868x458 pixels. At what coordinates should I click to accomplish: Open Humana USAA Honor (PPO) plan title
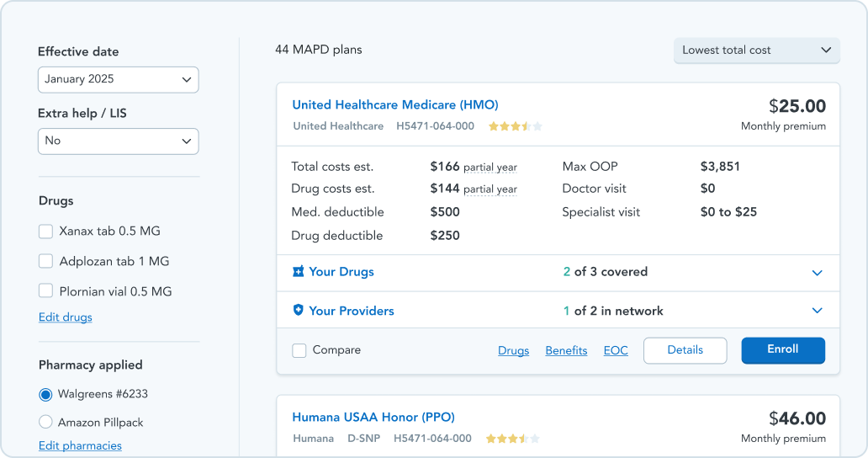click(x=373, y=417)
